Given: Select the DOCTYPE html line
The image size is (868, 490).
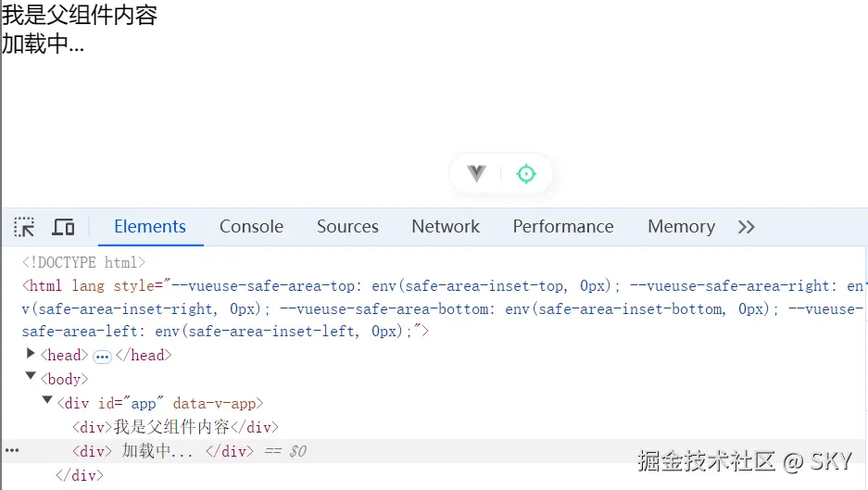Looking at the screenshot, I should point(83,263).
